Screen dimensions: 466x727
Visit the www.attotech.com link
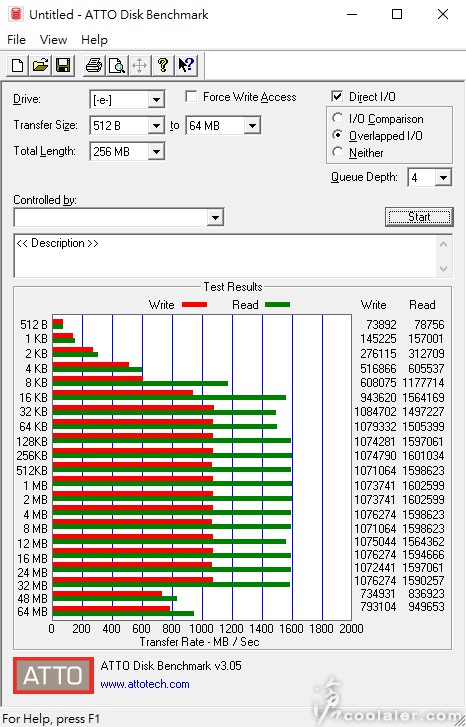[x=145, y=684]
